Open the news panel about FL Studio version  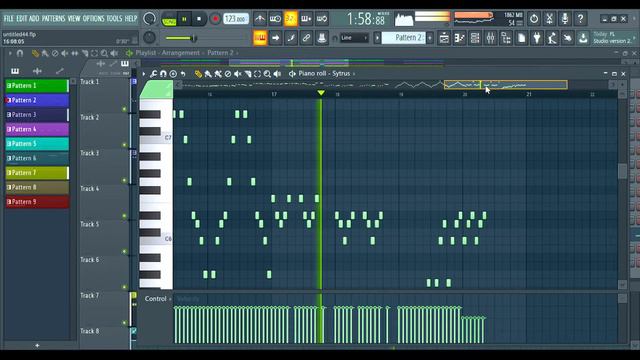coord(613,38)
